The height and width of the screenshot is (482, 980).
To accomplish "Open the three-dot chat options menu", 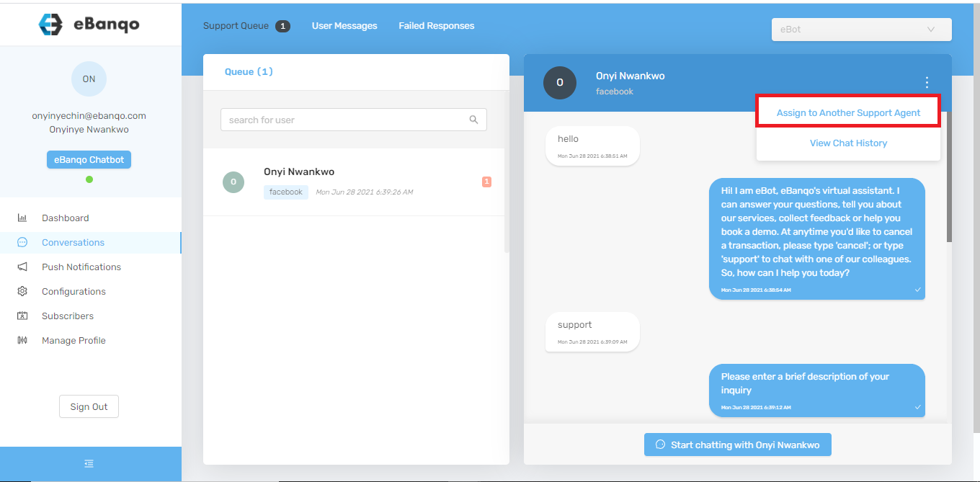I will (x=927, y=83).
